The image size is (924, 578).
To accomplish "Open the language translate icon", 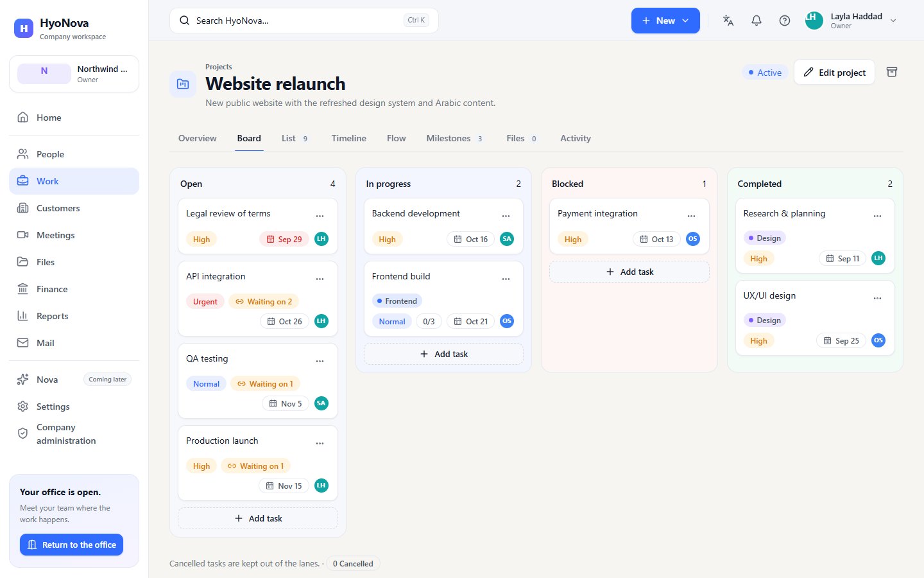I will point(728,21).
